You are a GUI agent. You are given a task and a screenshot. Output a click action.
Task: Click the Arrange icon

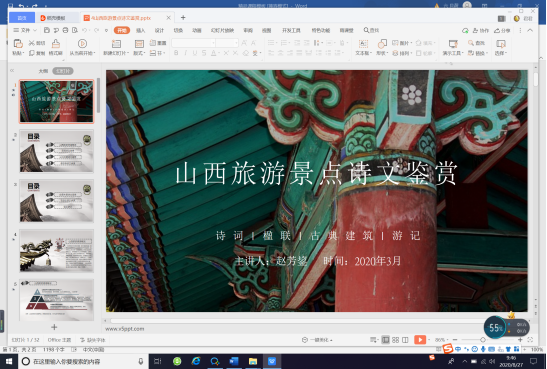click(x=395, y=53)
